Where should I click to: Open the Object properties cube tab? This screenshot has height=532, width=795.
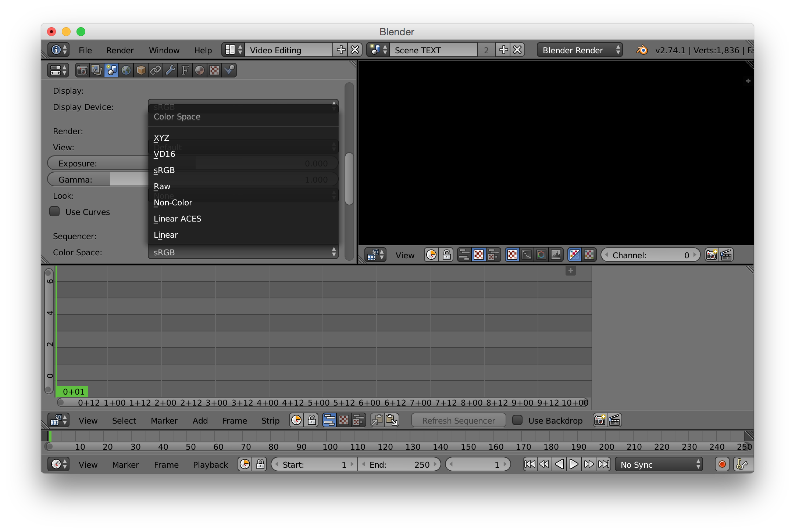(x=141, y=70)
